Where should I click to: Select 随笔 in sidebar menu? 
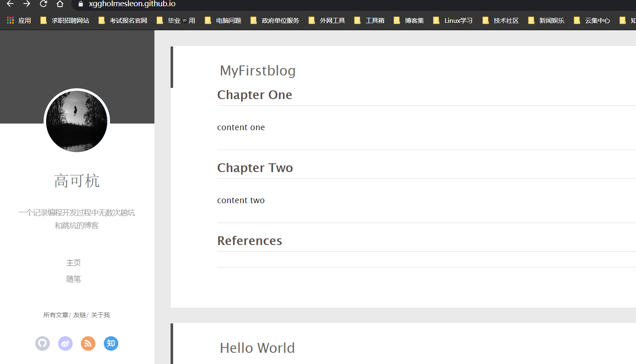coord(73,279)
